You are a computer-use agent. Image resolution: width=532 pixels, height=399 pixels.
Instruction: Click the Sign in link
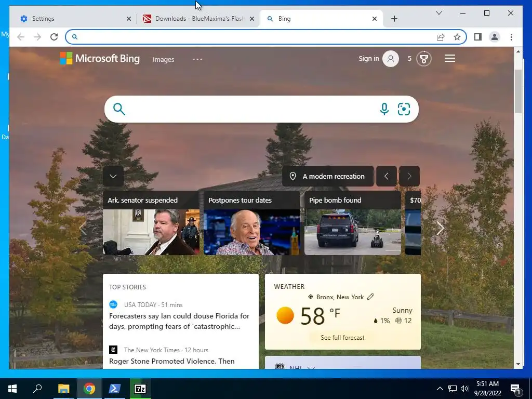click(x=369, y=58)
